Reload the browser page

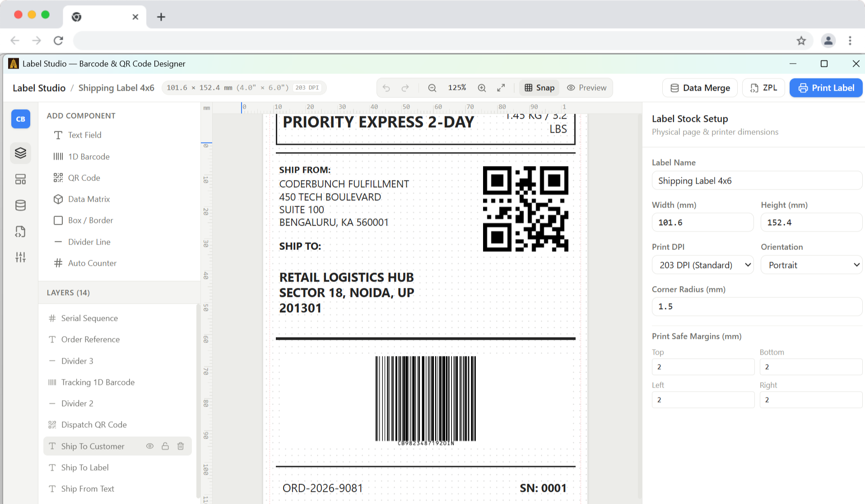pos(58,41)
